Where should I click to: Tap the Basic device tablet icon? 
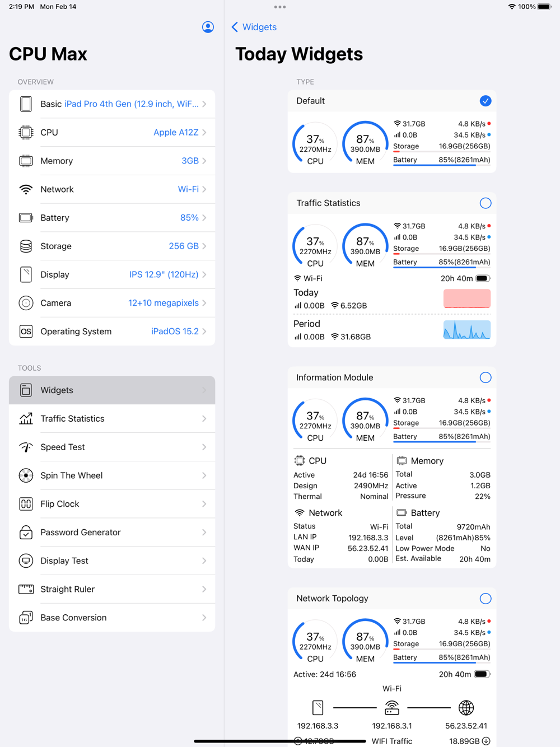point(26,104)
